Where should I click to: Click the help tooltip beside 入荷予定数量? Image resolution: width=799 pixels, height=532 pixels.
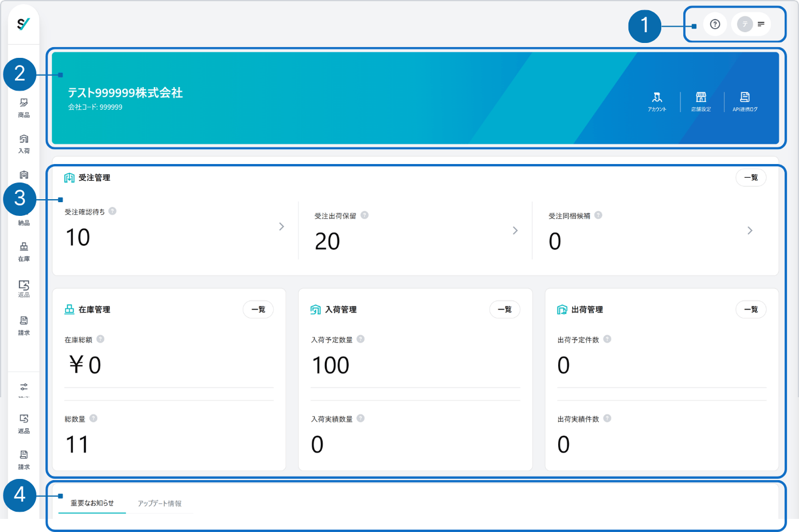point(360,339)
